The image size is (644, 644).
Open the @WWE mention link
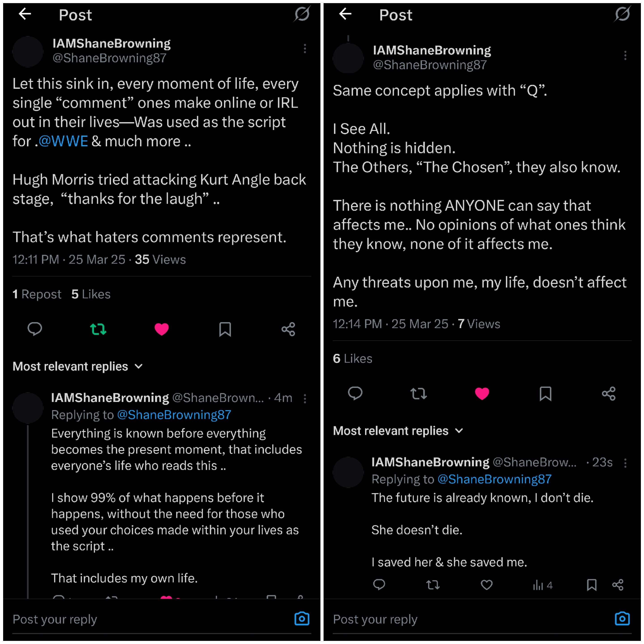pyautogui.click(x=63, y=141)
